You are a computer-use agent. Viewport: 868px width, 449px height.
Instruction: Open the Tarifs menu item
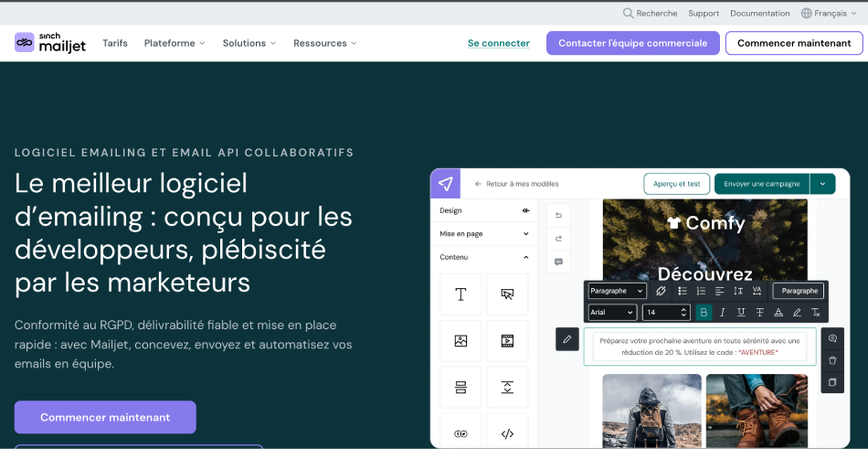(x=115, y=43)
